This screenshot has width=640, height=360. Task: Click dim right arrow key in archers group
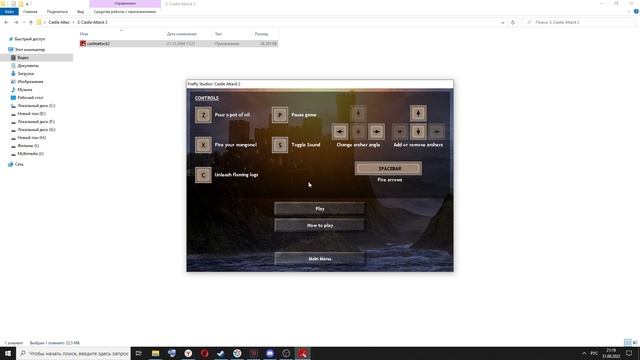pos(436,131)
